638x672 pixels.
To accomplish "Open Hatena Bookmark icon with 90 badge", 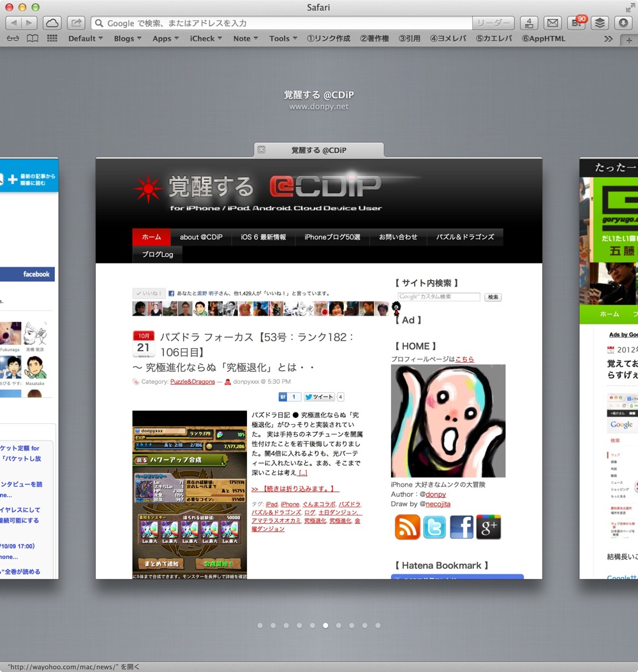I will [576, 23].
